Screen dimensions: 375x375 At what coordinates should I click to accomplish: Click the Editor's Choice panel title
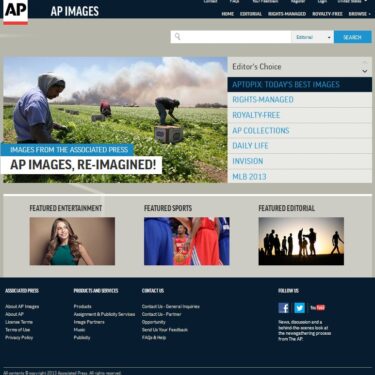pos(257,67)
